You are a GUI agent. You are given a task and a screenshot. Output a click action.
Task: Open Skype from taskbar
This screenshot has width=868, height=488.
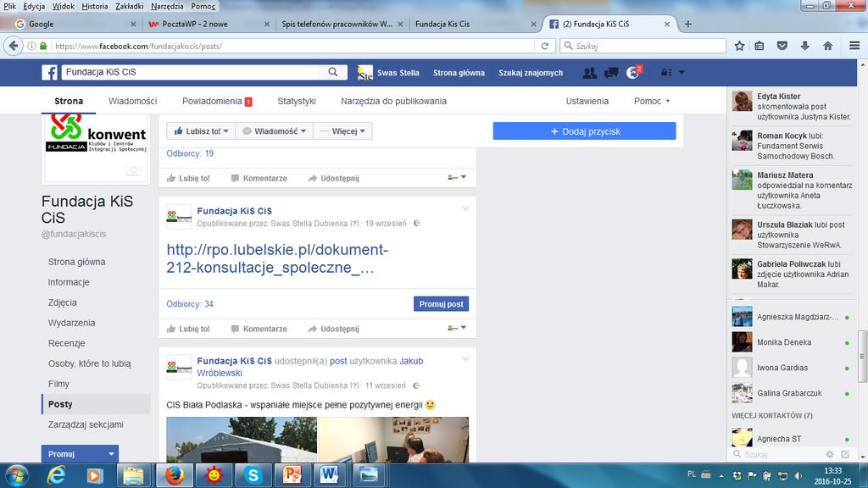(253, 476)
